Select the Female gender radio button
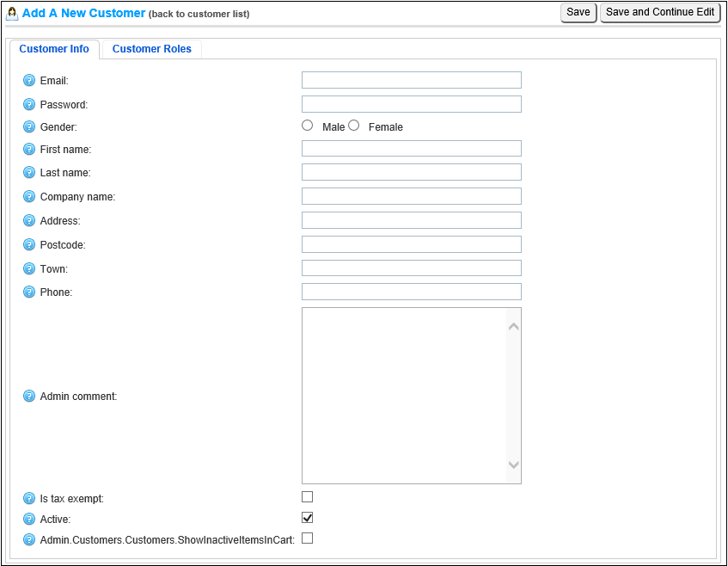728x566 pixels. click(x=353, y=126)
